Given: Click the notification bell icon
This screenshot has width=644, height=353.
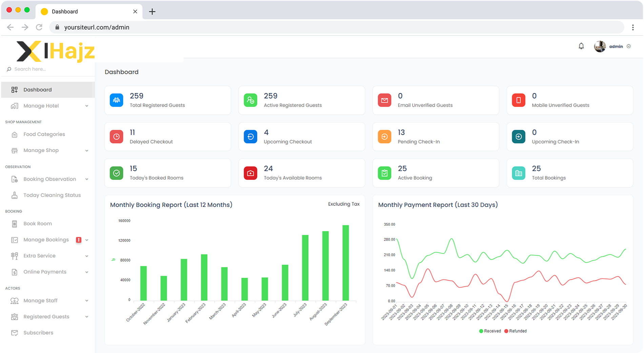Looking at the screenshot, I should (x=581, y=46).
